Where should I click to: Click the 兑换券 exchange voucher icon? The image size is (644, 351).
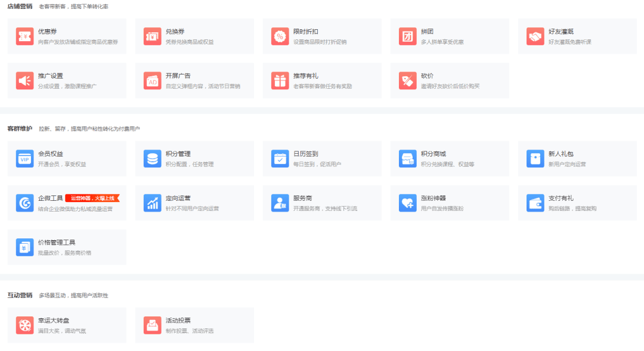pos(153,36)
